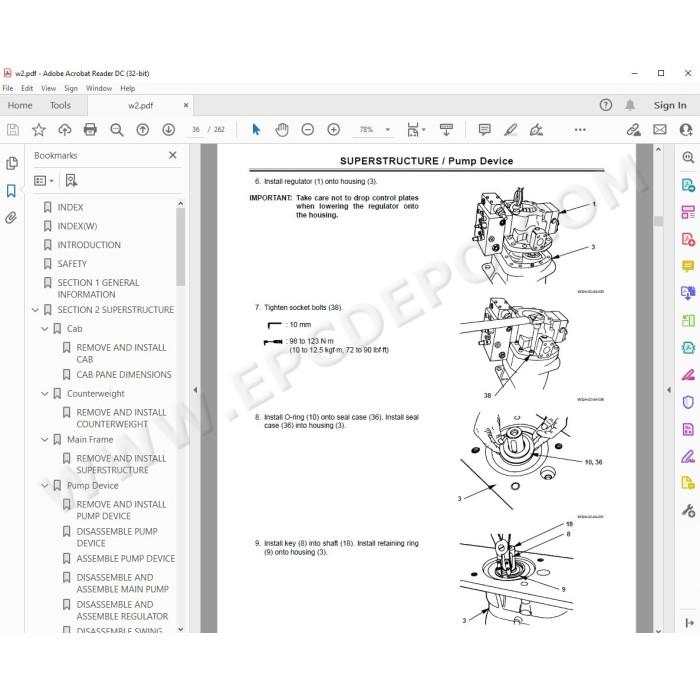This screenshot has height=700, width=700.
Task: Click the Zoom Out minus icon
Action: pos(308,129)
